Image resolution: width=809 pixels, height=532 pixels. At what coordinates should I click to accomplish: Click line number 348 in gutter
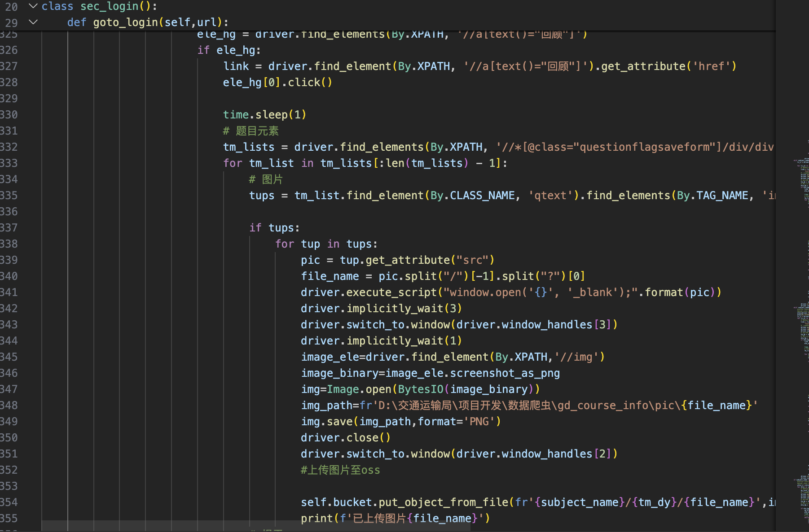click(x=9, y=406)
